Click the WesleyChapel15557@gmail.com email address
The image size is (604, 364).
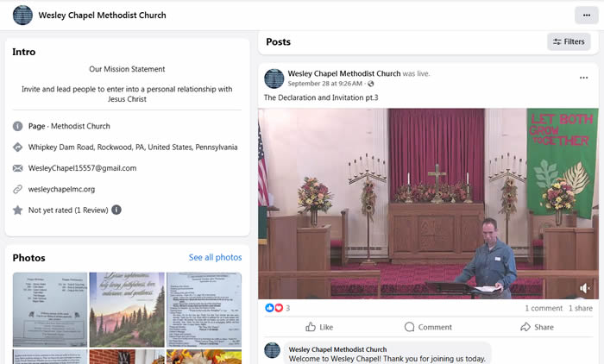point(82,168)
